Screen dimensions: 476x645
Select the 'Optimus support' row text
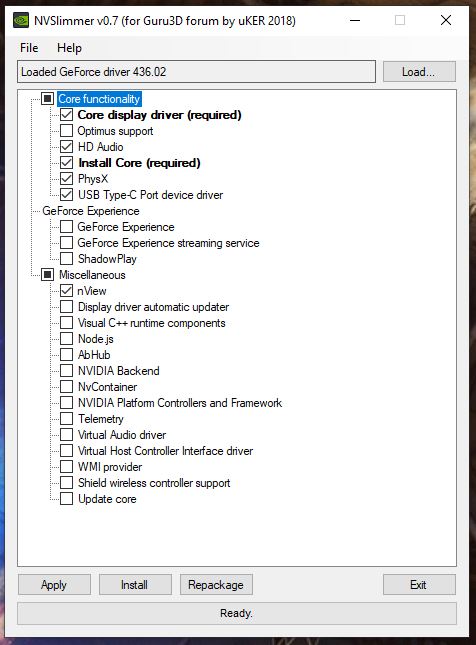click(115, 131)
